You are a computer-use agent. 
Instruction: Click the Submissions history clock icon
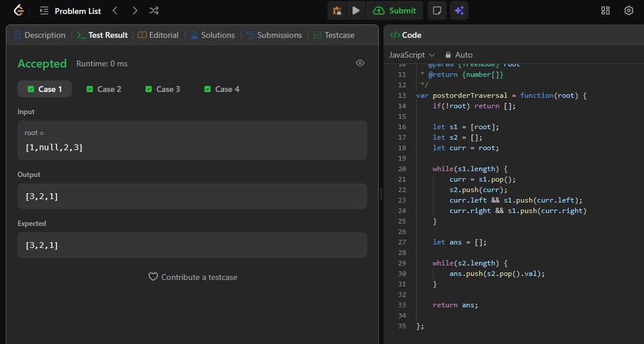(x=250, y=36)
